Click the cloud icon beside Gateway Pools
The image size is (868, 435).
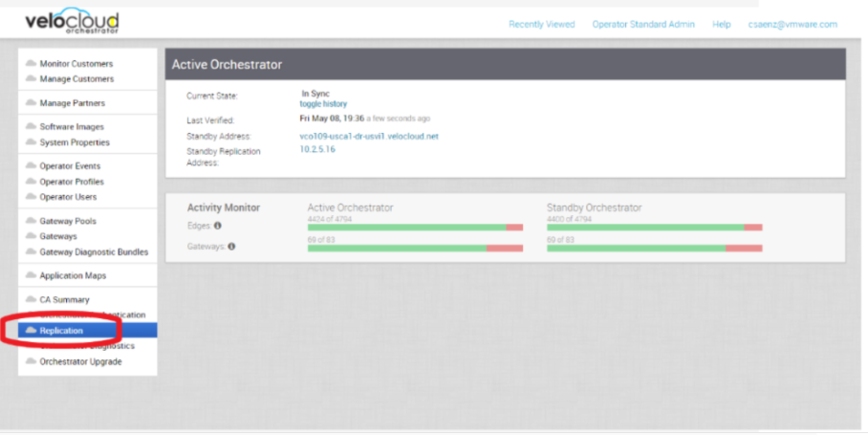click(x=31, y=222)
